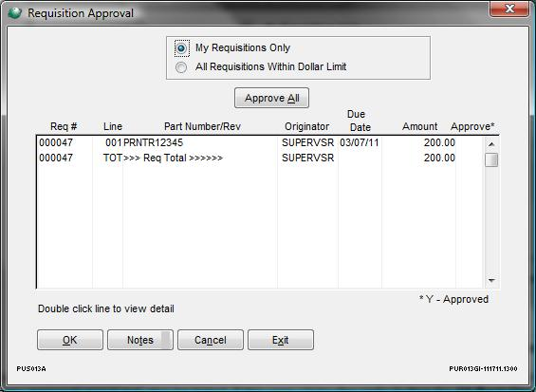Select part number PRNTR12345 cell

(x=153, y=142)
